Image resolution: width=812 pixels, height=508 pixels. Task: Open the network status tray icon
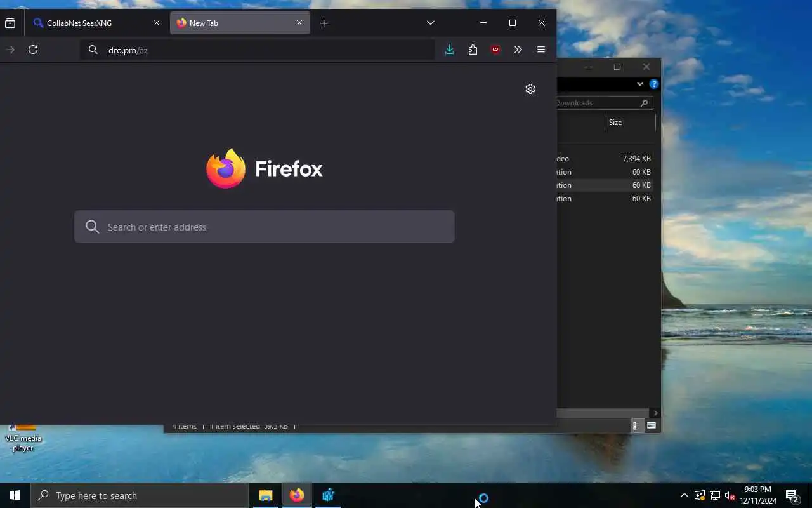(715, 495)
